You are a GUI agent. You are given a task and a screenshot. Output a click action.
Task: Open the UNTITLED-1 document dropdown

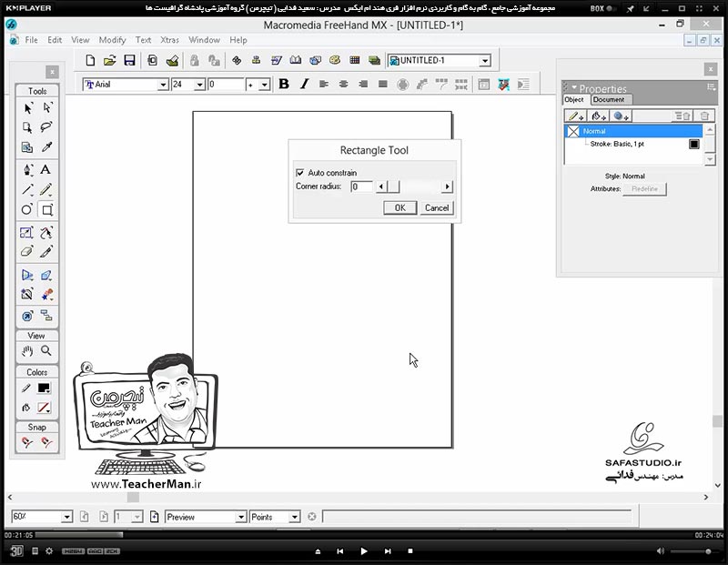point(485,61)
